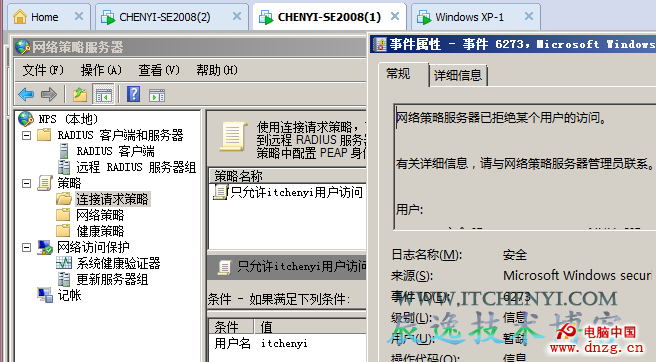Switch to the Windows XP-1 VM tab
This screenshot has width=656, height=362.
pos(469,17)
